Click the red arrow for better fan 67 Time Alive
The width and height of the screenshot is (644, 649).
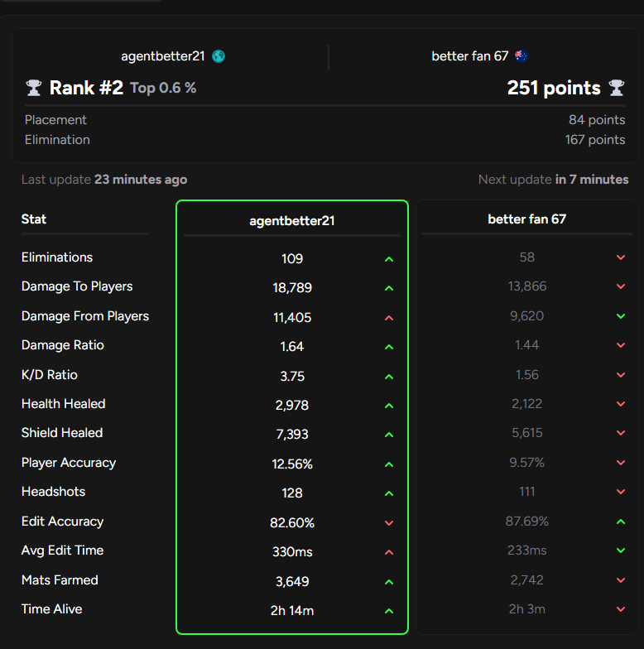point(621,609)
